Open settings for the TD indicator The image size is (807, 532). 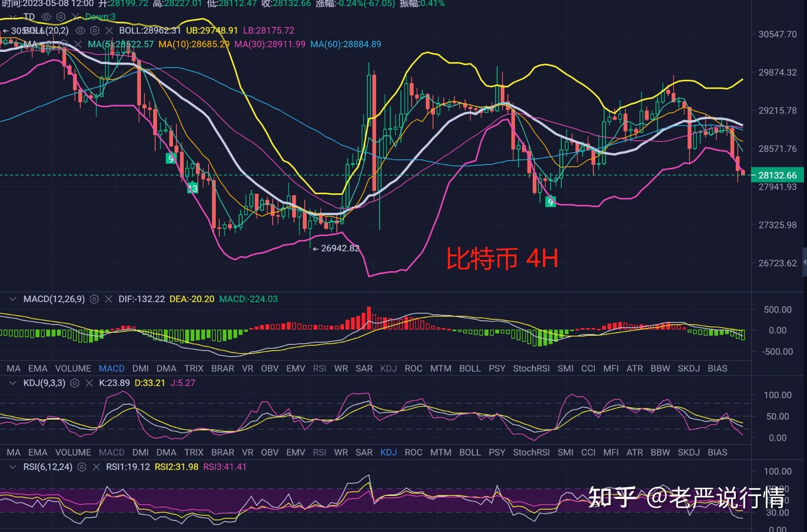[x=61, y=17]
